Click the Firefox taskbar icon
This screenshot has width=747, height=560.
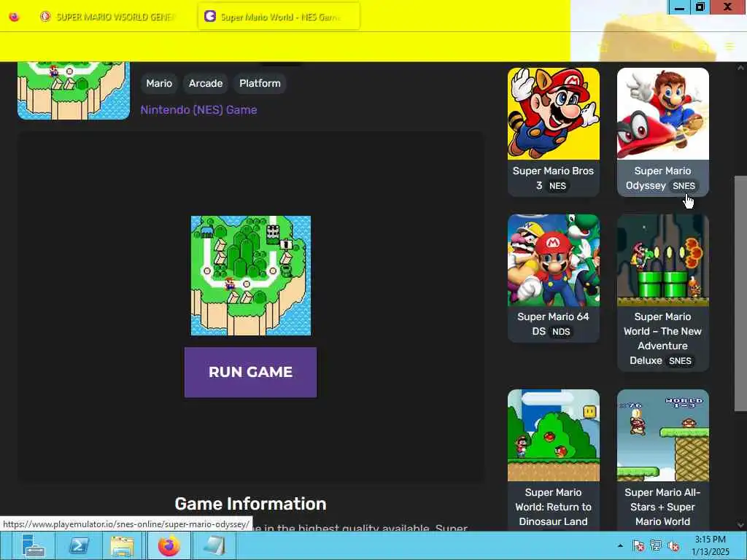[169, 545]
